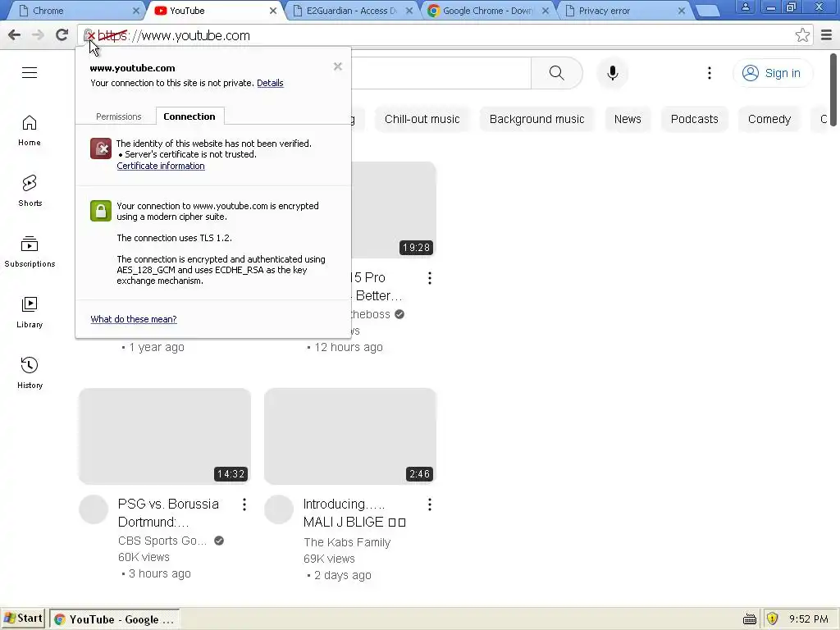Select the Connection tab in popup

[x=189, y=116]
